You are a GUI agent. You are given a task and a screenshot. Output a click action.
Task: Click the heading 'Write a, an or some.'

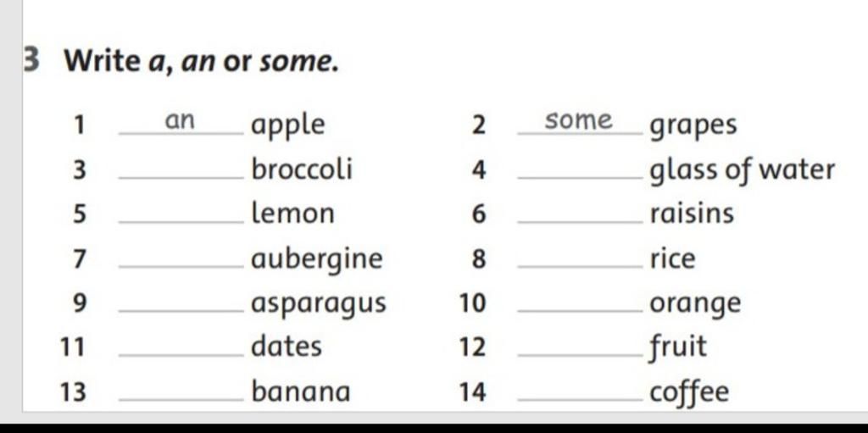[x=202, y=62]
